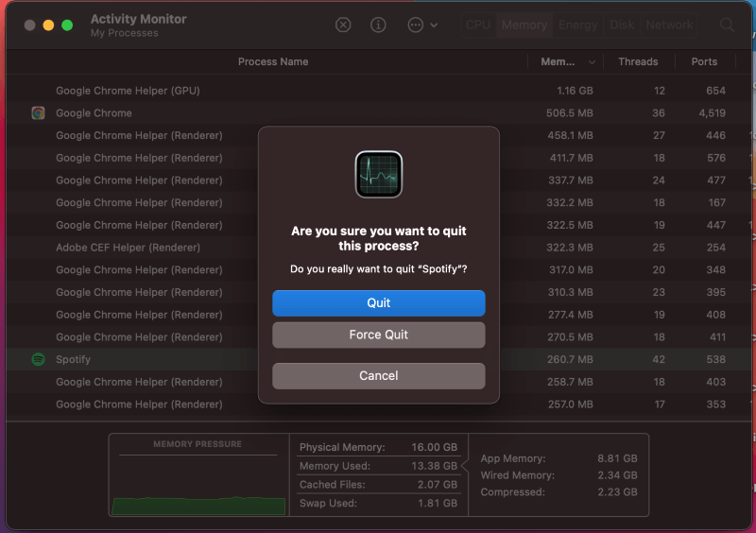Click the Swap Used 1.81 GB value
The height and width of the screenshot is (533, 756).
[438, 503]
